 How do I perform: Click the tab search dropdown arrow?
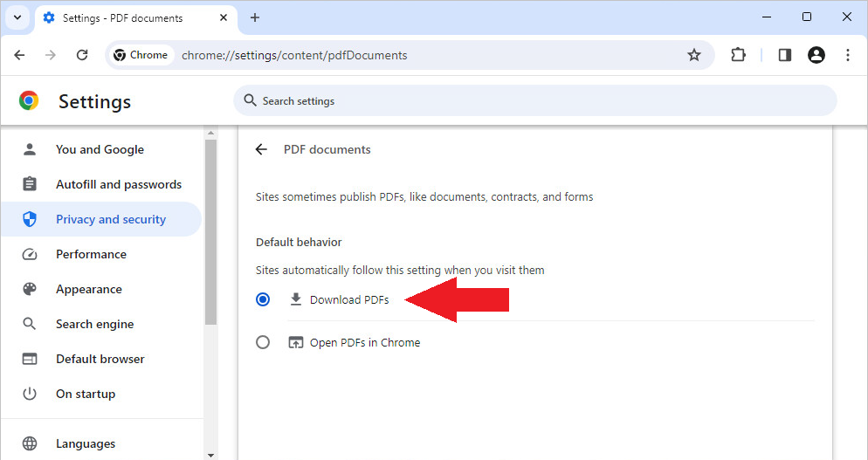pos(17,17)
